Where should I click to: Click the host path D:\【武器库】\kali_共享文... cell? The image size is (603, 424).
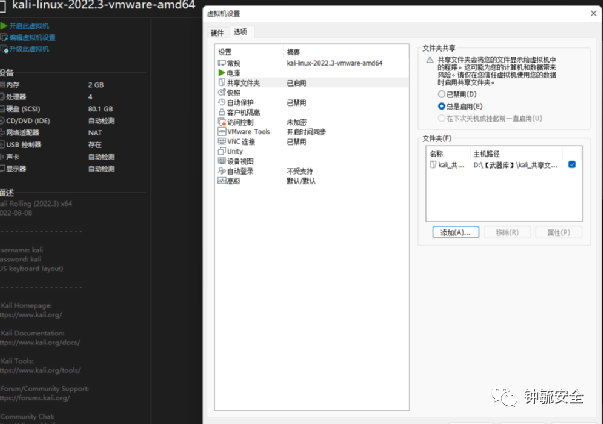[x=515, y=165]
